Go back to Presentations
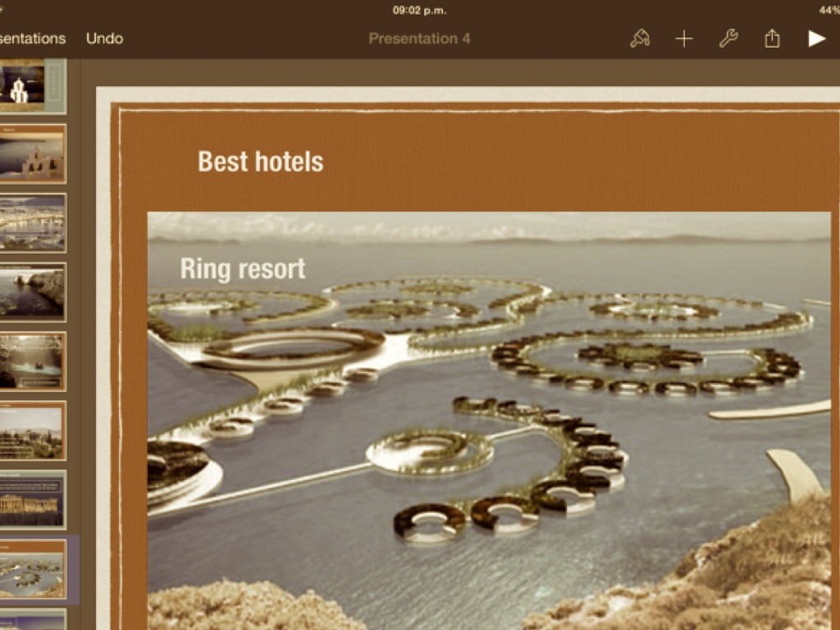The image size is (840, 630). [33, 39]
